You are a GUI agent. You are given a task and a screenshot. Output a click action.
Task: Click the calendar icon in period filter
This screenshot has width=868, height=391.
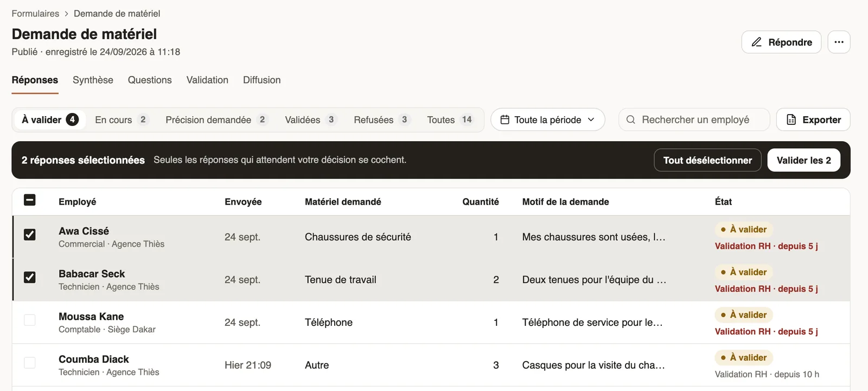(505, 119)
